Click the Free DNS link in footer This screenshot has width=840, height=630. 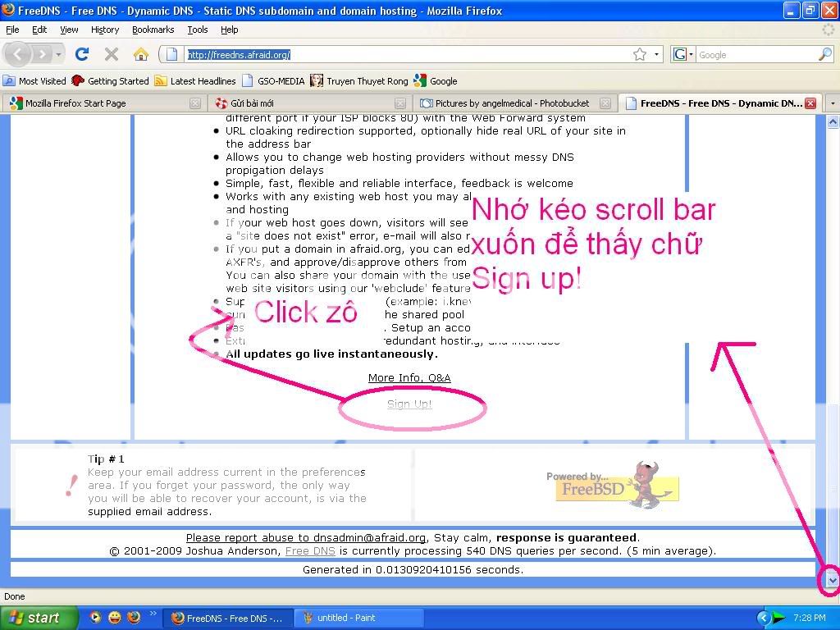(x=310, y=550)
